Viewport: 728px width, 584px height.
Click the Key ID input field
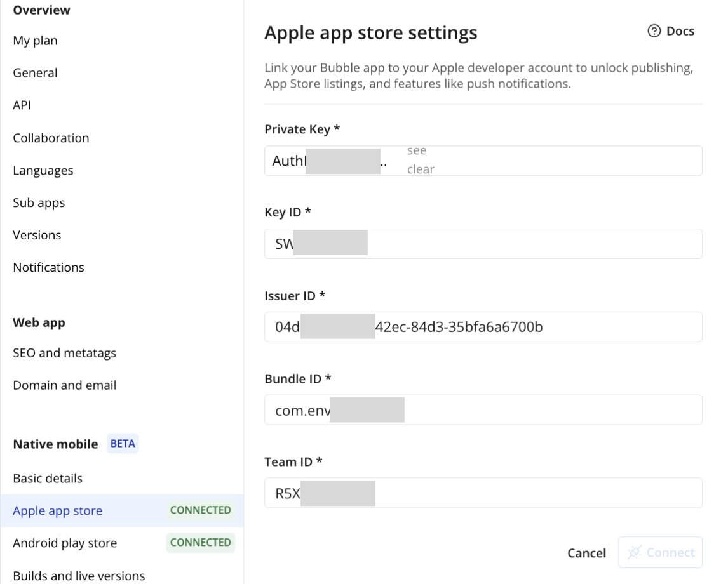click(483, 244)
